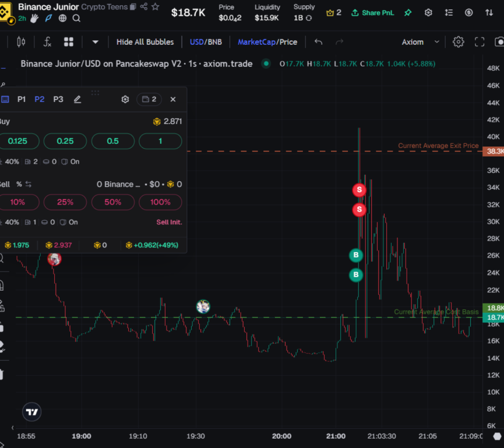Buy 0.125 BNB quick button
This screenshot has width=504, height=448.
tap(17, 141)
